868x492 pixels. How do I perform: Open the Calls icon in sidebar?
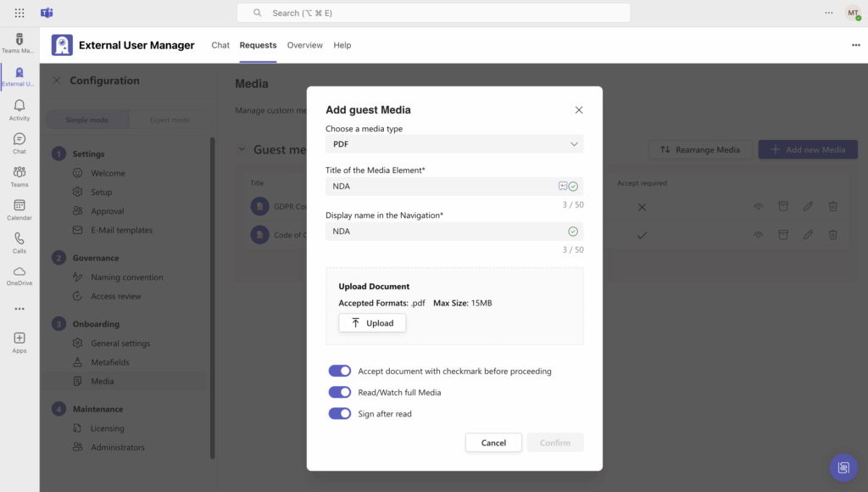(19, 243)
